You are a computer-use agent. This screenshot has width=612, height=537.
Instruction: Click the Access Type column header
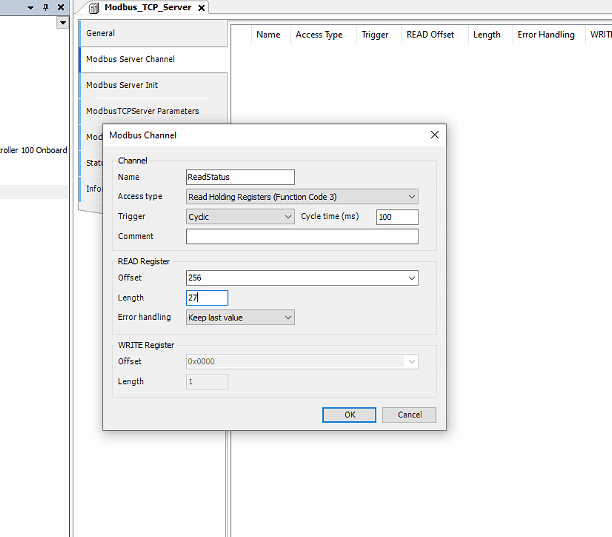coord(319,35)
